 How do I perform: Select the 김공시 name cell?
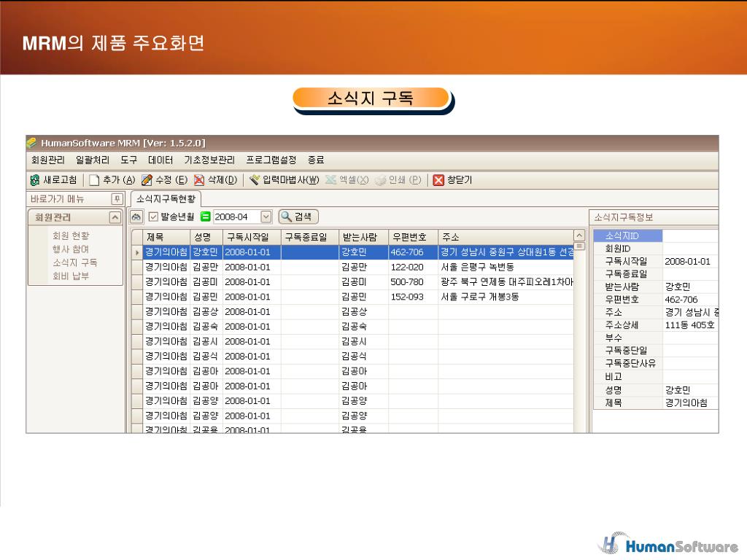pyautogui.click(x=206, y=341)
